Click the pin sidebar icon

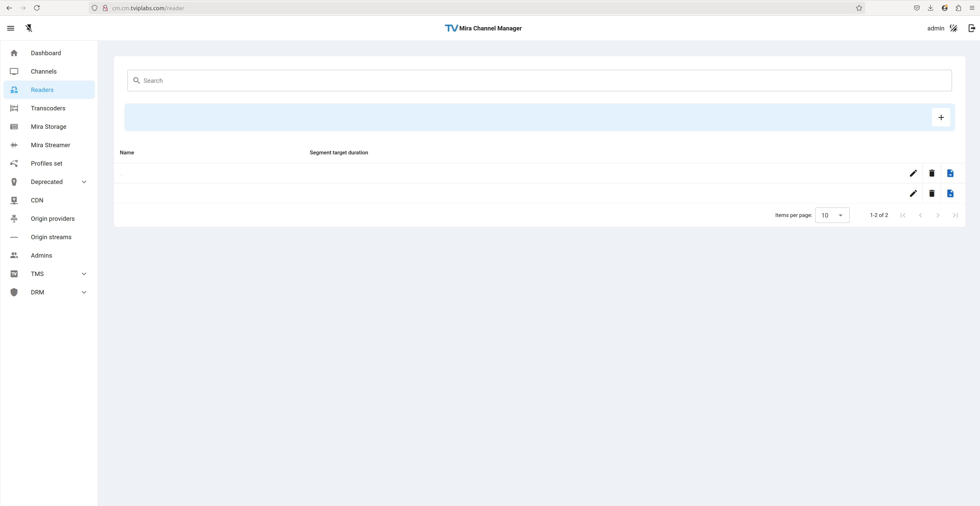point(29,28)
